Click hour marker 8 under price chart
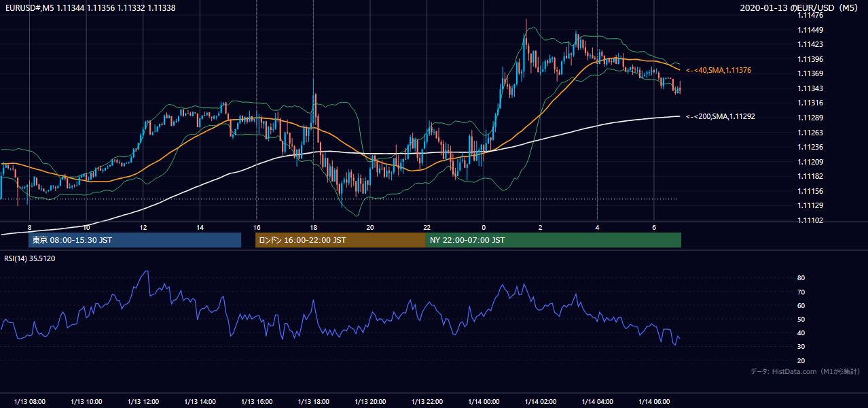Screen dimensions: 868x408 [29, 227]
